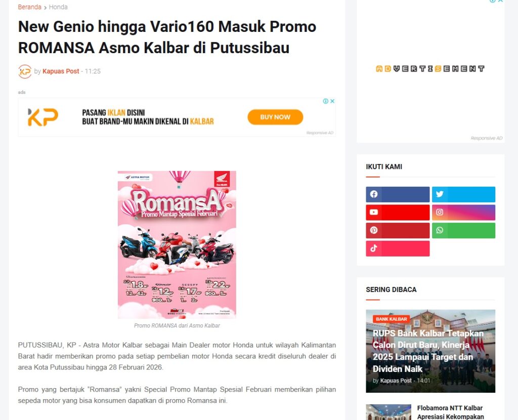Open the Facebook follow button
The image size is (518, 420).
(398, 194)
